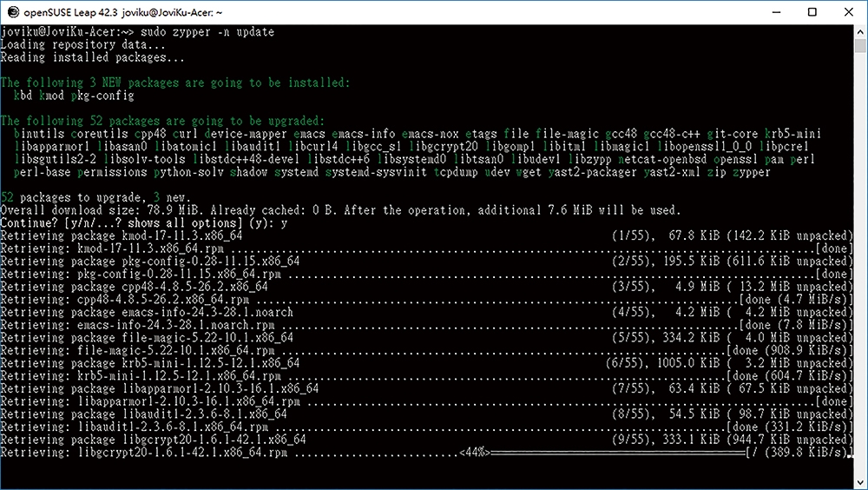Click the '52 packages are going to be upgraded' line

coord(163,121)
